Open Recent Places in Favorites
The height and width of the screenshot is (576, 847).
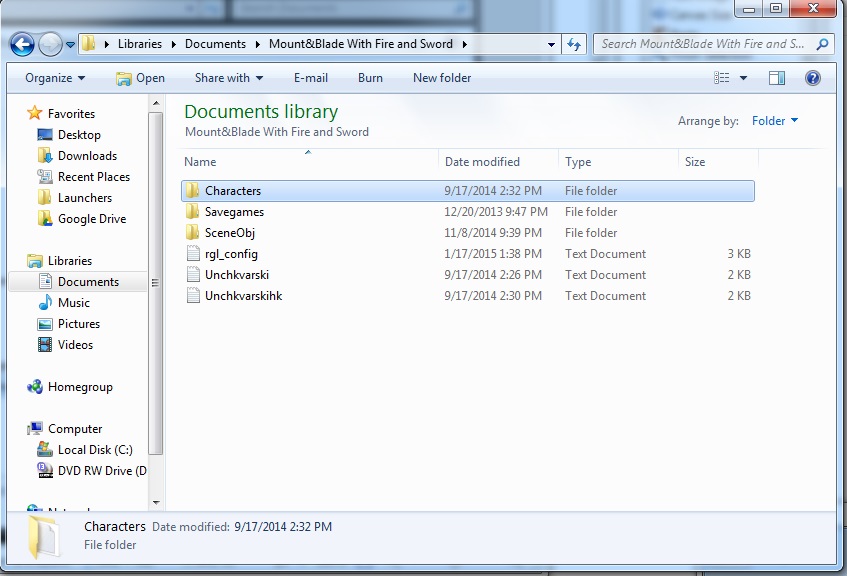point(93,177)
